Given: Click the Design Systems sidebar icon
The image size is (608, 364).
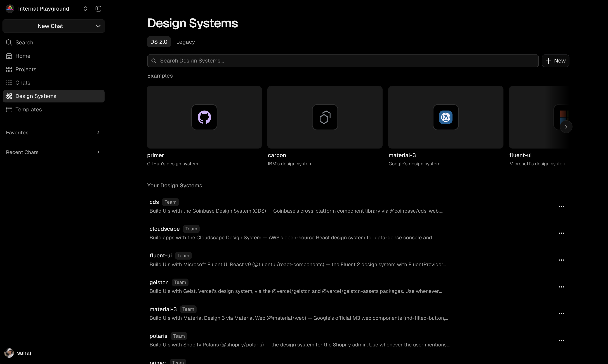Looking at the screenshot, I should tap(9, 96).
